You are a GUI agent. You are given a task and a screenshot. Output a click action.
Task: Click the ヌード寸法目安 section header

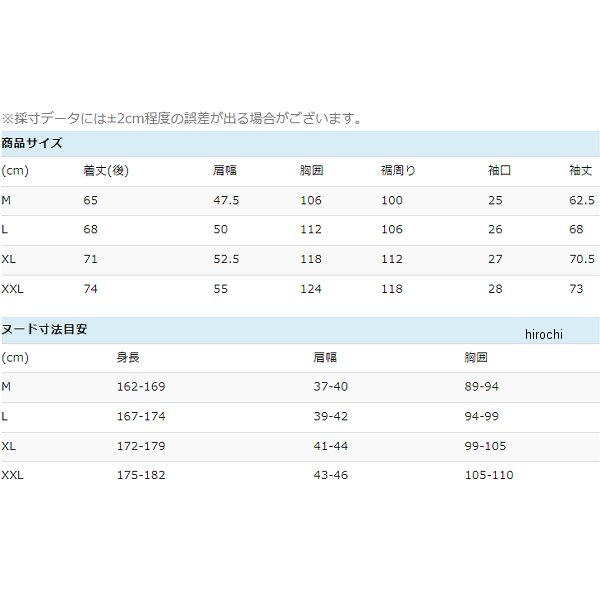[x=44, y=329]
